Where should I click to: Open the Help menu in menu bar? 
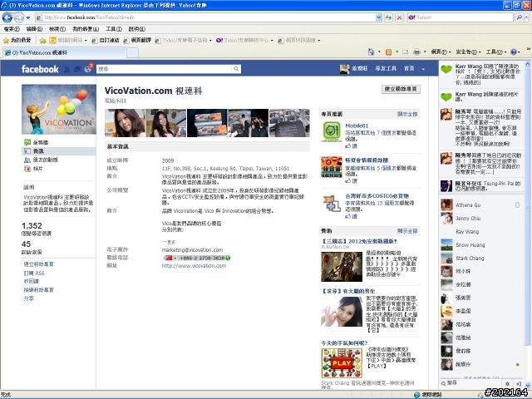136,29
